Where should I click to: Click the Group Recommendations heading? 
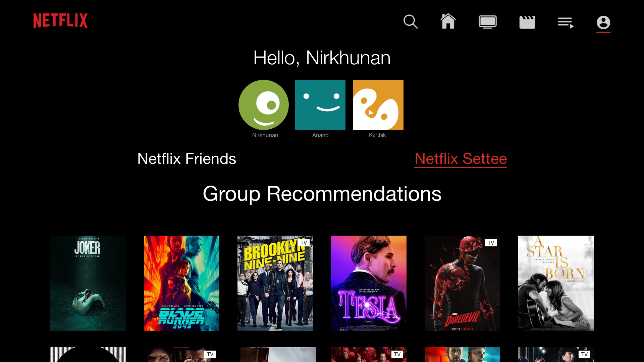322,194
